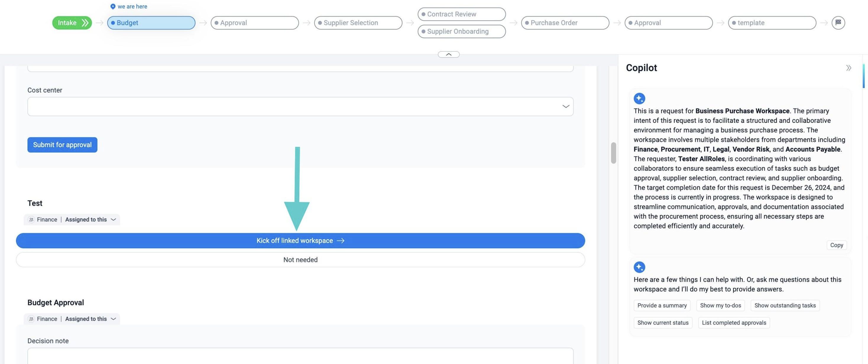Click 'Accounts Payable' in the Copilot summary

tap(813, 149)
